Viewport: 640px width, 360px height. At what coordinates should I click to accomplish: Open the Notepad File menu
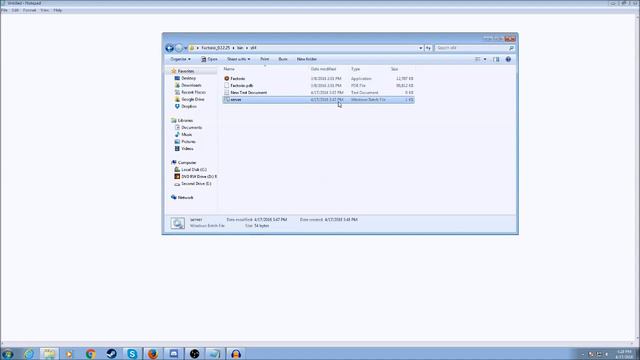[x=4, y=10]
